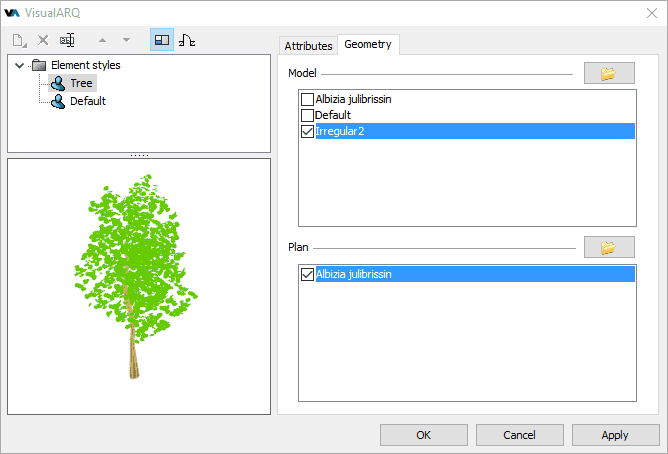Collapse the Element styles tree node
The height and width of the screenshot is (454, 668).
click(20, 65)
